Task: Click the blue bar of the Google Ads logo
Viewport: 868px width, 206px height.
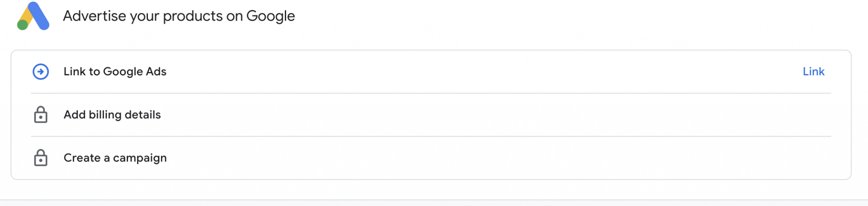Action: 39,16
